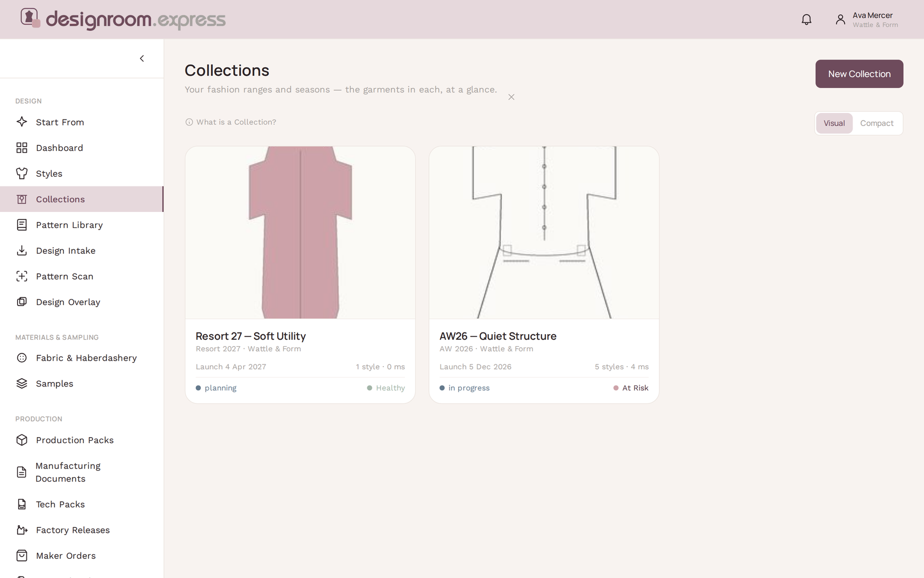Open the notifications bell
Screen dimensions: 924x578
806,20
